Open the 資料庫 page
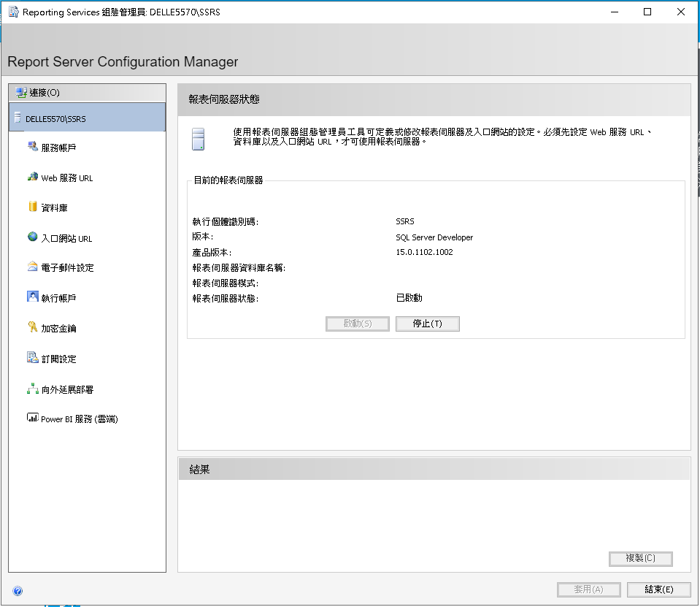700x607 pixels. coord(55,207)
